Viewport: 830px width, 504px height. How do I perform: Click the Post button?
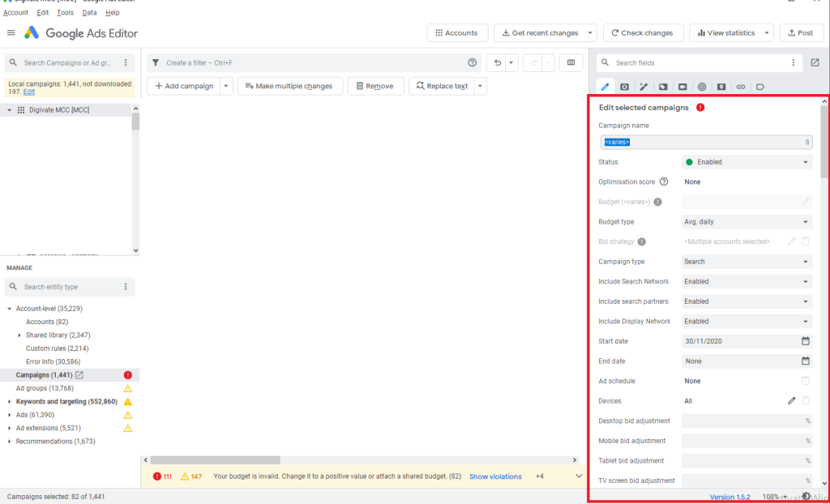pos(802,33)
